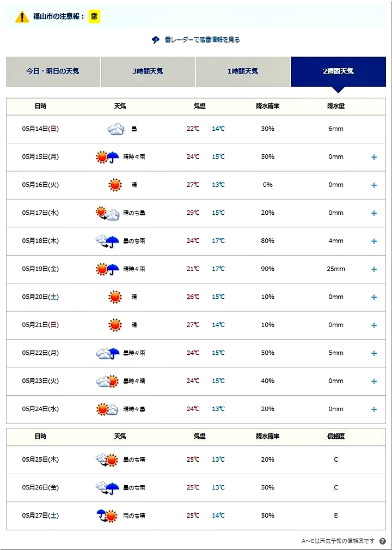Expand details for 05月16日(火)
Viewport: 392px width, 550px height.
pyautogui.click(x=374, y=185)
